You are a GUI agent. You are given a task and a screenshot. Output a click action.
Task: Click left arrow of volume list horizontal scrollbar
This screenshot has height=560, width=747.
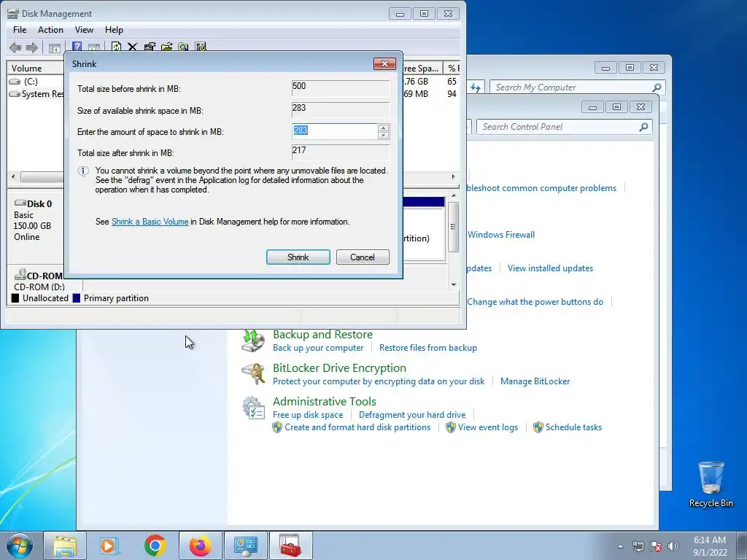point(13,176)
